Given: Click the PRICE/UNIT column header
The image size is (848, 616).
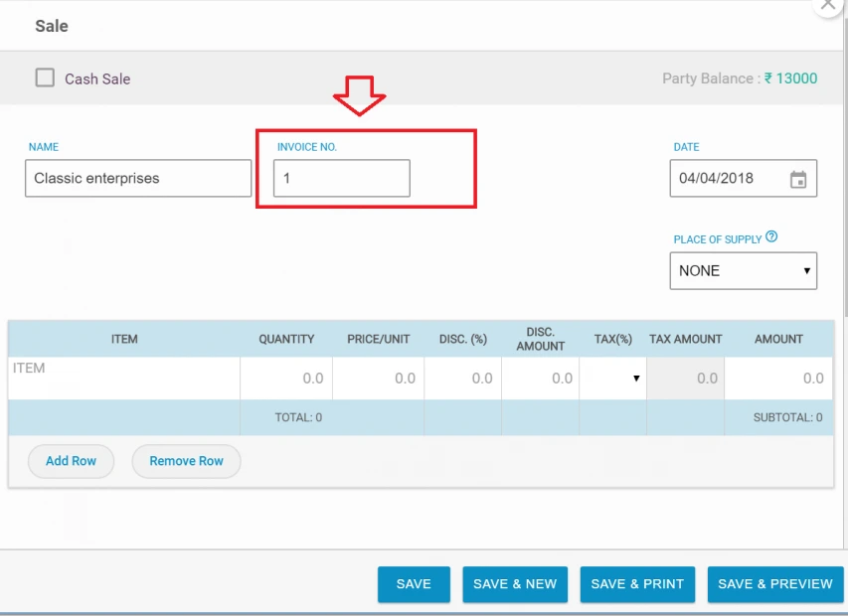Looking at the screenshot, I should pos(379,340).
